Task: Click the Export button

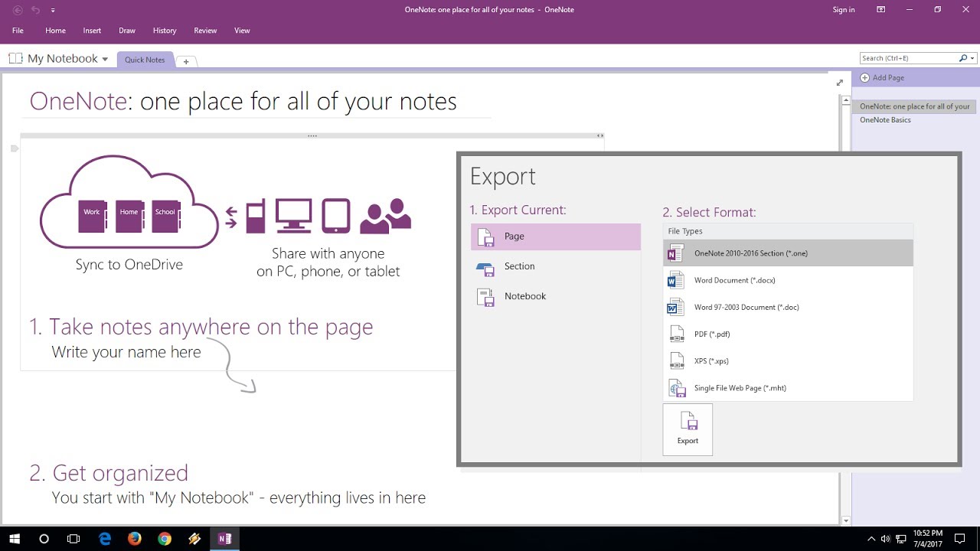Action: [688, 429]
